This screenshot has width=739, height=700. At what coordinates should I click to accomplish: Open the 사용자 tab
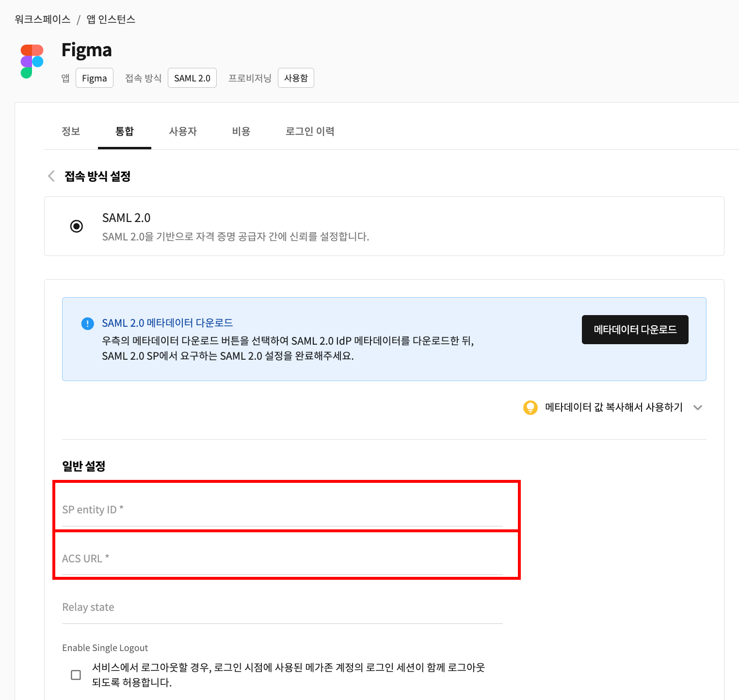pos(183,131)
